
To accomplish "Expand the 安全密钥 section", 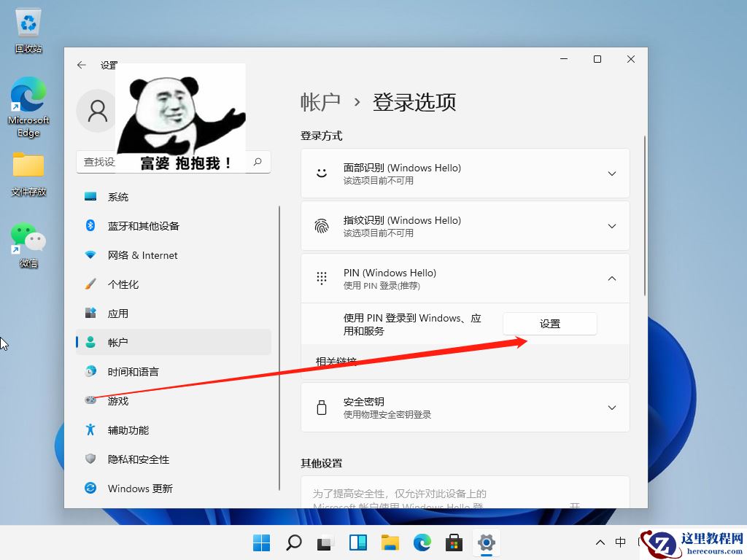I will click(611, 408).
